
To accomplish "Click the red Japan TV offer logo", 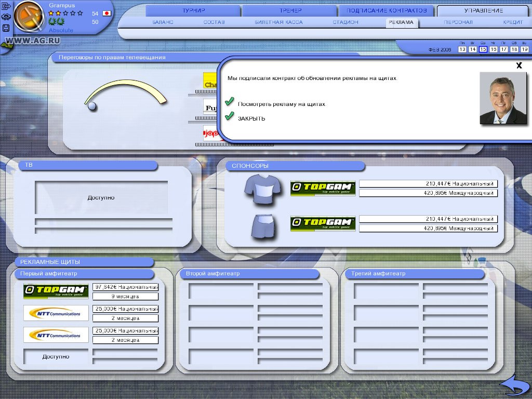I will pyautogui.click(x=211, y=134).
